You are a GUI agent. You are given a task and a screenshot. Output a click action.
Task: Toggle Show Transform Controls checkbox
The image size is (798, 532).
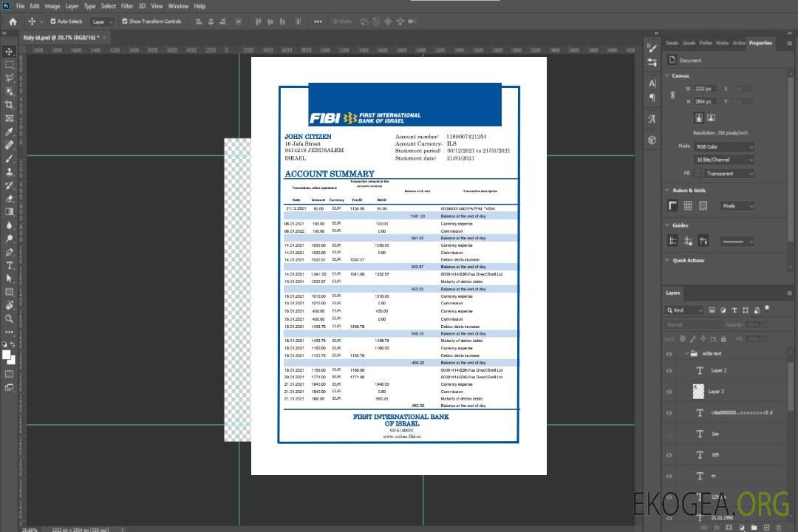point(125,21)
